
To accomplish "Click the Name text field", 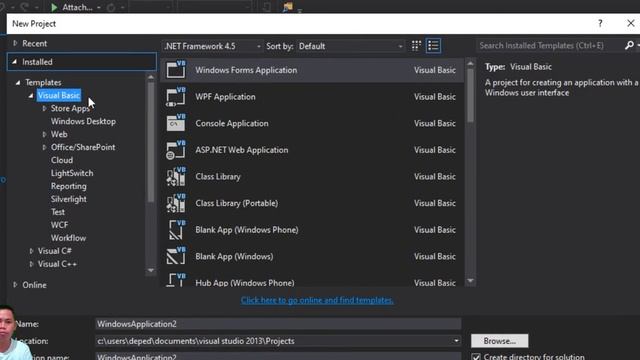I will point(278,324).
